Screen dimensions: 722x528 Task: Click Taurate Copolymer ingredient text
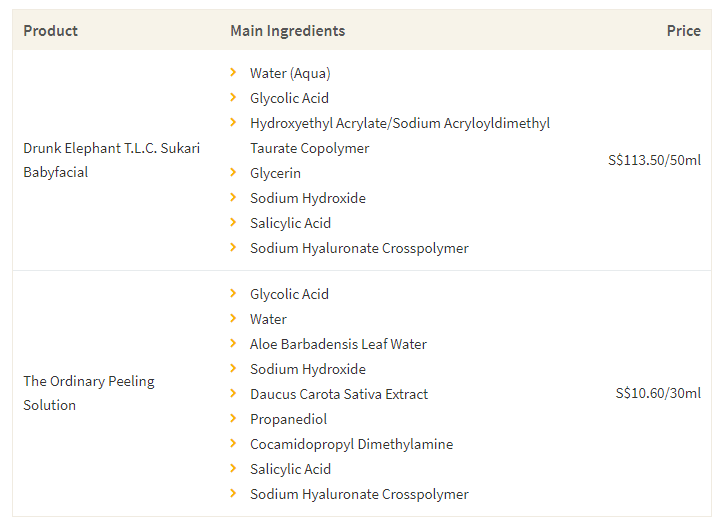(309, 148)
